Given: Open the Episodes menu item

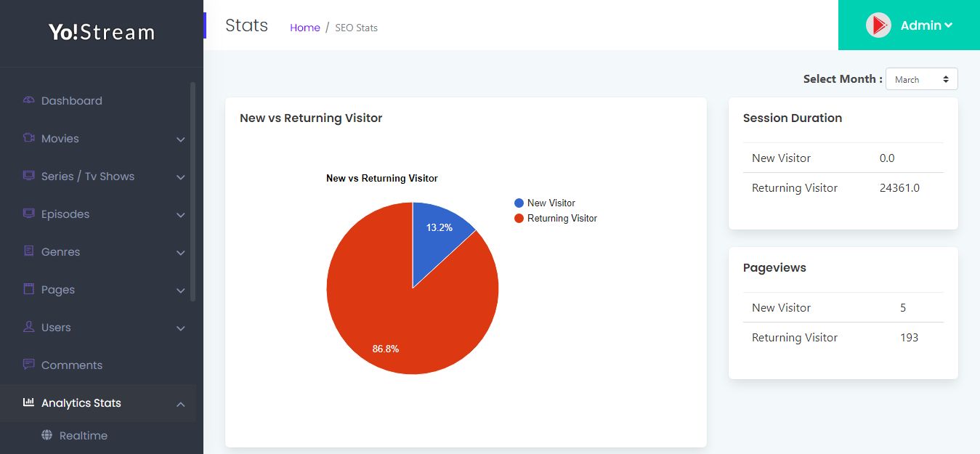Looking at the screenshot, I should [65, 214].
